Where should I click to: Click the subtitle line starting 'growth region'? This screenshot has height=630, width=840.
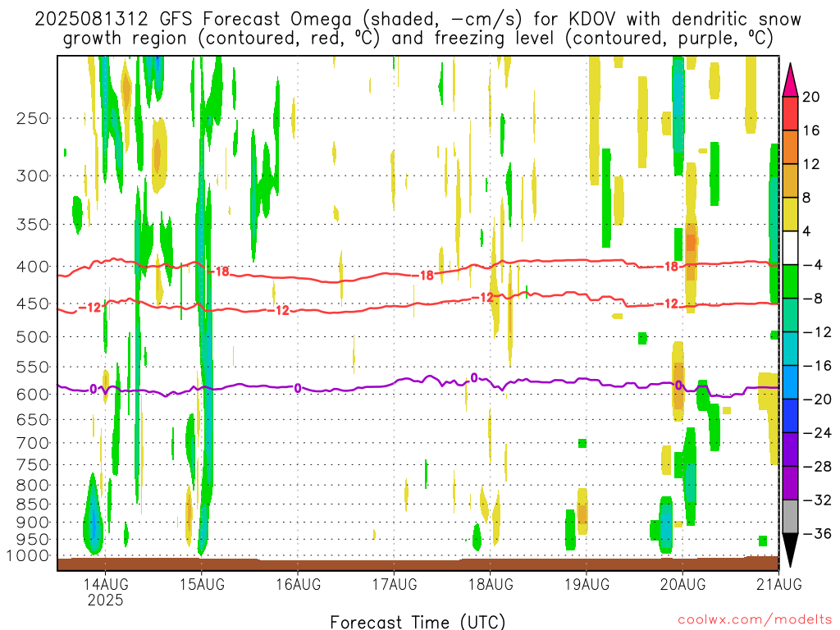418,39
